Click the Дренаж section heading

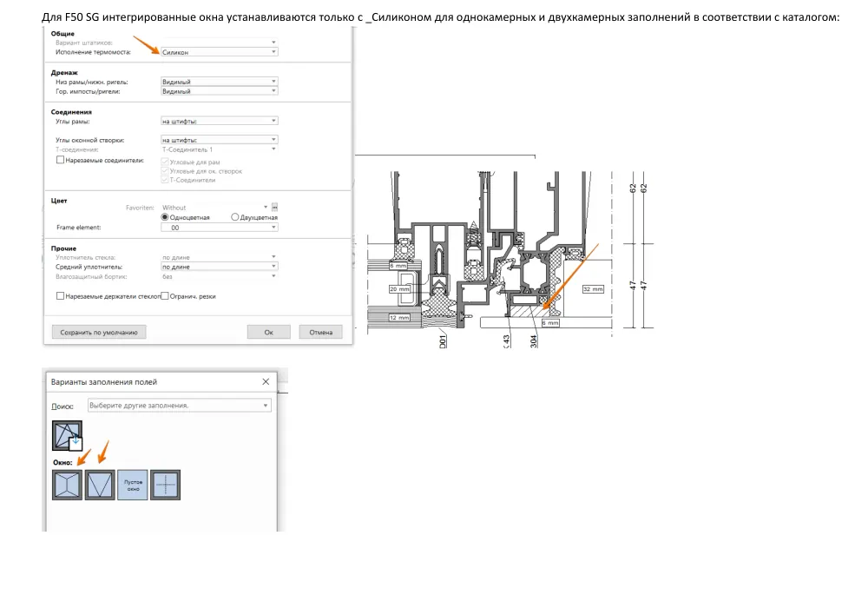64,73
